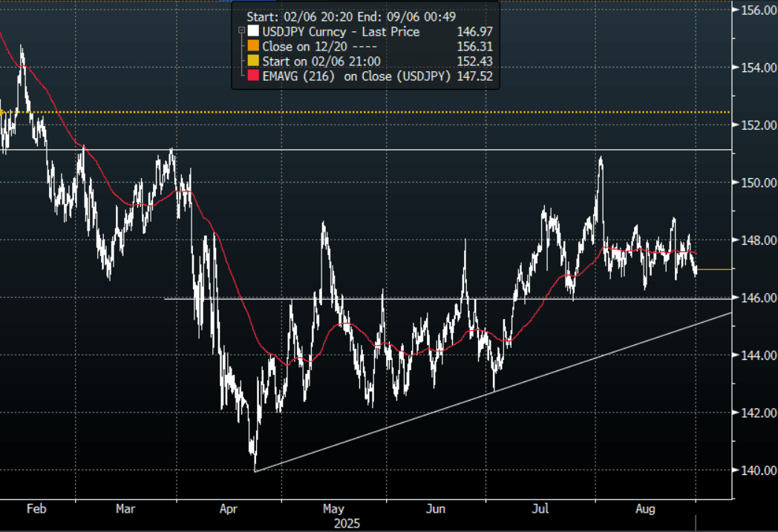Screen dimensions: 778x532
Task: Collapse the legend tree using the minus box
Action: (241, 32)
